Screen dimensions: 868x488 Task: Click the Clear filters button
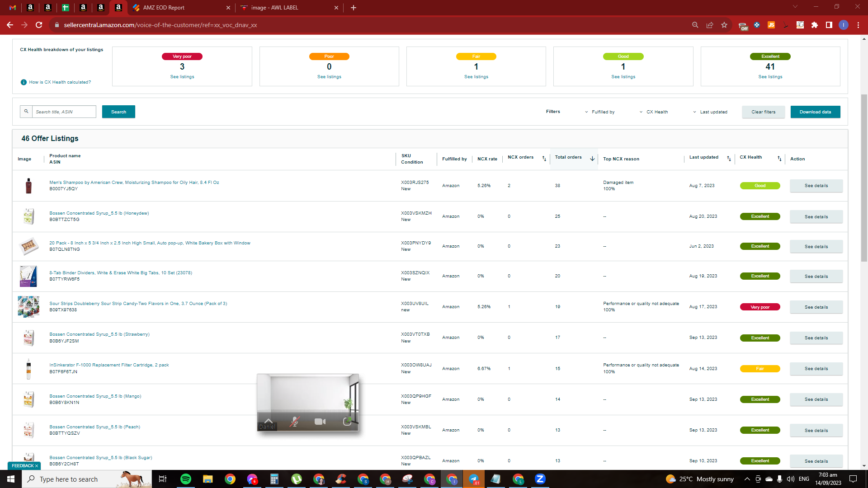pyautogui.click(x=764, y=112)
